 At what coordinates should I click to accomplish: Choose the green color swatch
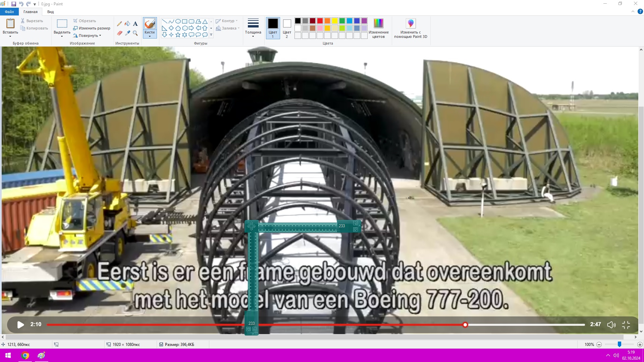pyautogui.click(x=342, y=21)
